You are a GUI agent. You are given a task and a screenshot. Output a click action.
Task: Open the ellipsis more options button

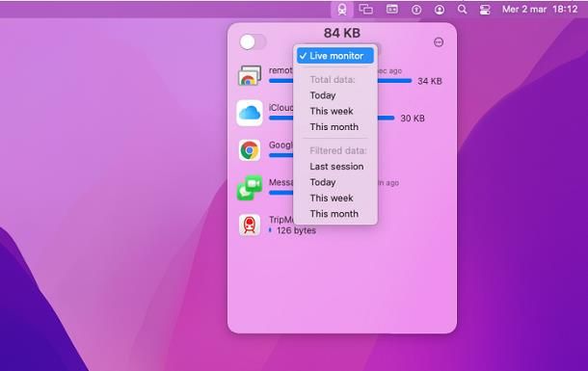pyautogui.click(x=439, y=42)
